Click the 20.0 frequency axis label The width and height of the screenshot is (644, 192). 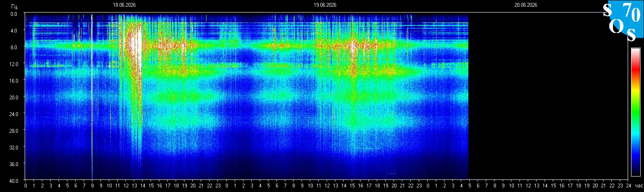(13, 97)
